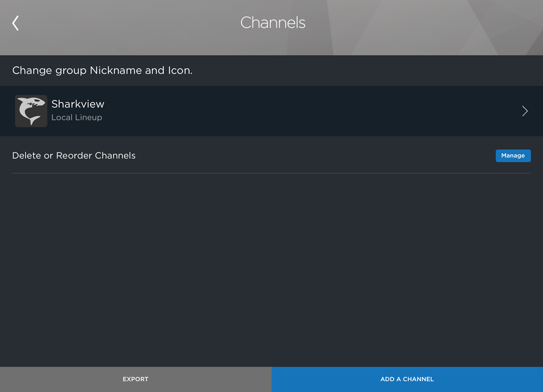Viewport: 543px width, 392px height.
Task: Select the Local Lineup entry
Action: (x=77, y=117)
